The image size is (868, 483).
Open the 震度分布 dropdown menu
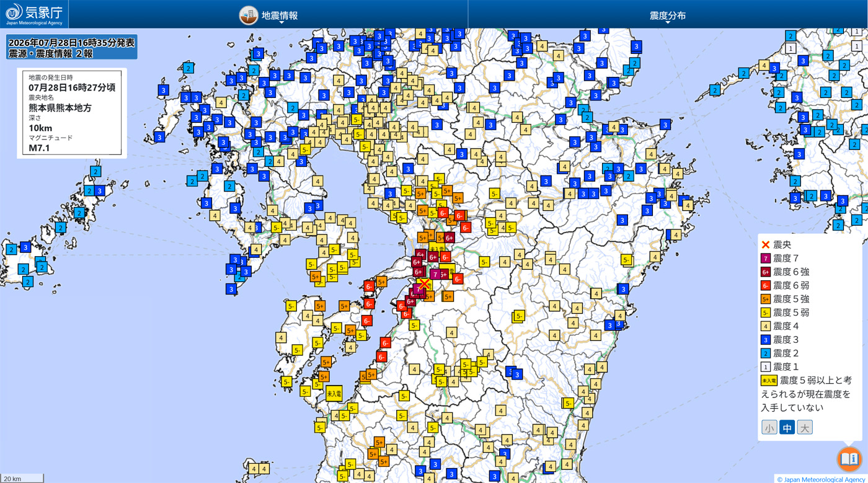(x=668, y=16)
